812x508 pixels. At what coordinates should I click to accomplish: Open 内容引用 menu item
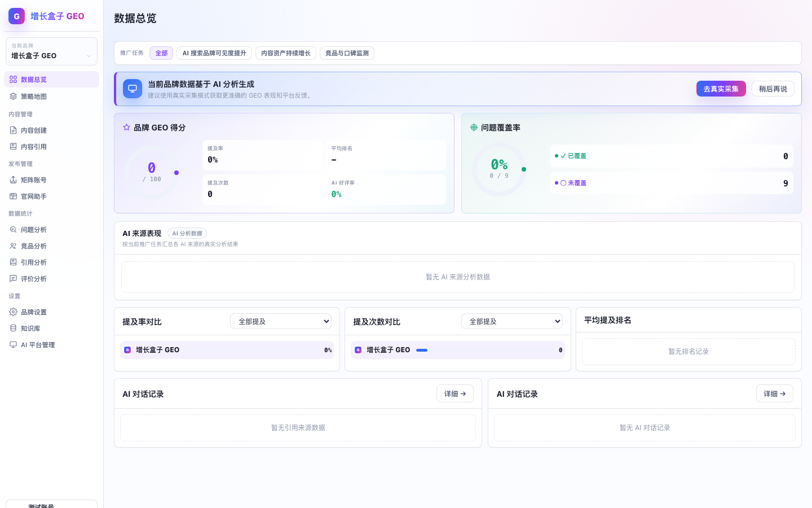pyautogui.click(x=51, y=147)
